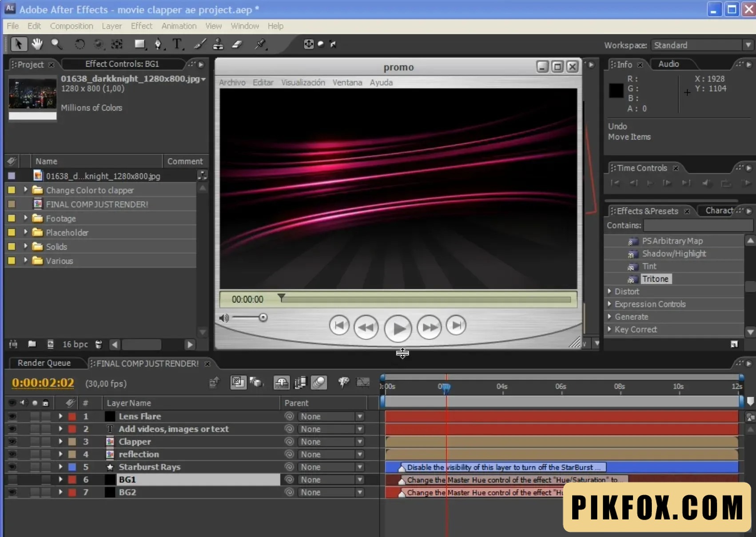This screenshot has height=537, width=756.
Task: Click the volume speaker icon in promo player
Action: pos(224,318)
